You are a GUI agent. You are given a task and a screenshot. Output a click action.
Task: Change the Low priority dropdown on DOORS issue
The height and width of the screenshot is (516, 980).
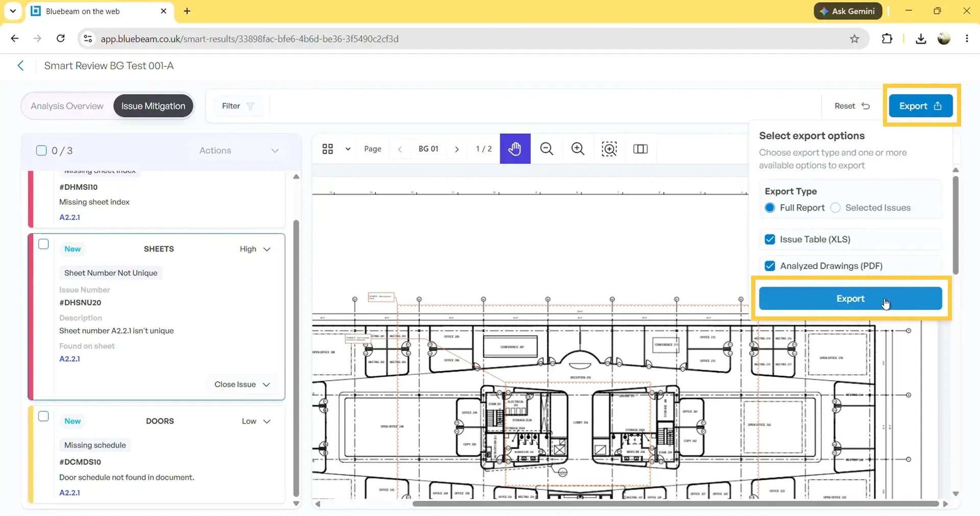[x=256, y=421]
